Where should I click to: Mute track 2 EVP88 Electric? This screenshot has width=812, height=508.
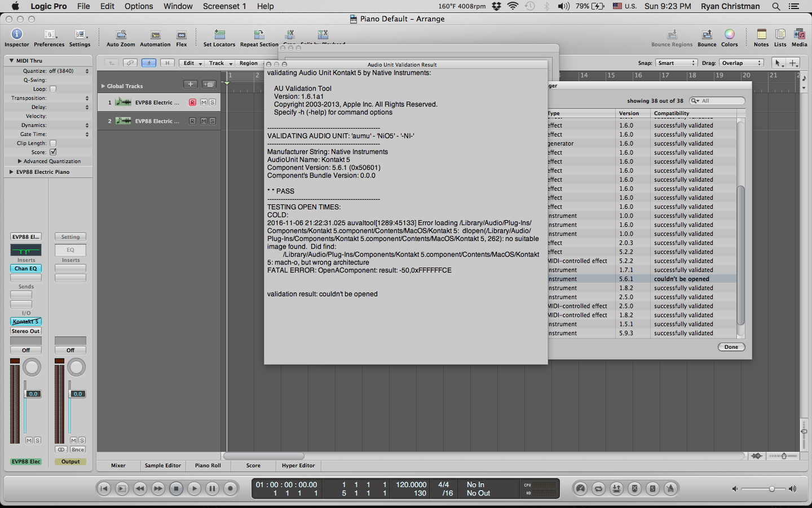[204, 121]
